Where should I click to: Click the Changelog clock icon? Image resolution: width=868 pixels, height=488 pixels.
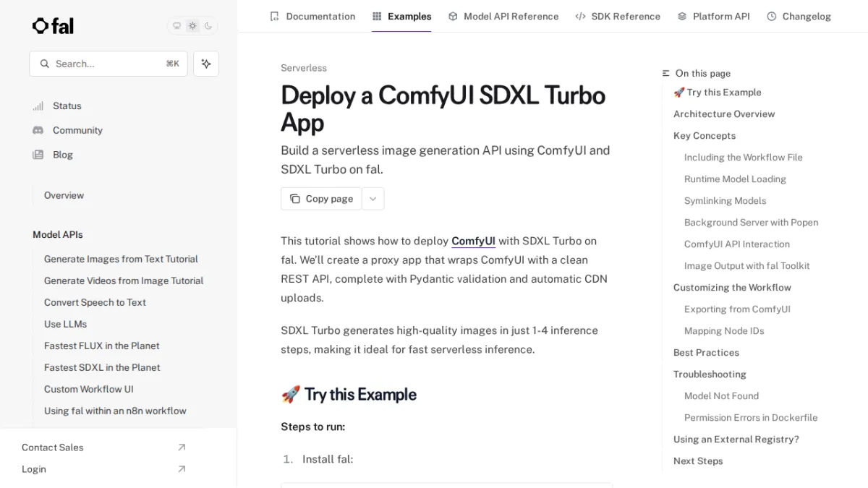tap(772, 16)
